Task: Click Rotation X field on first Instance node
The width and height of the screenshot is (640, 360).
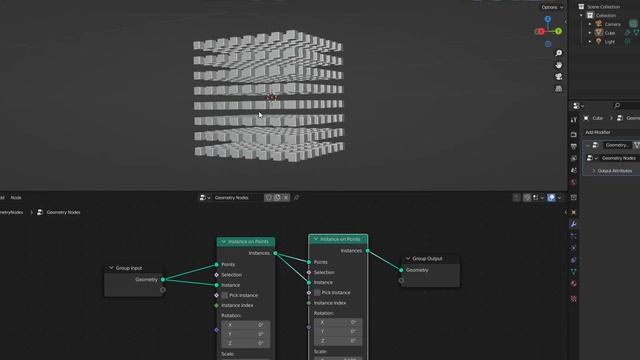Action: click(245, 325)
